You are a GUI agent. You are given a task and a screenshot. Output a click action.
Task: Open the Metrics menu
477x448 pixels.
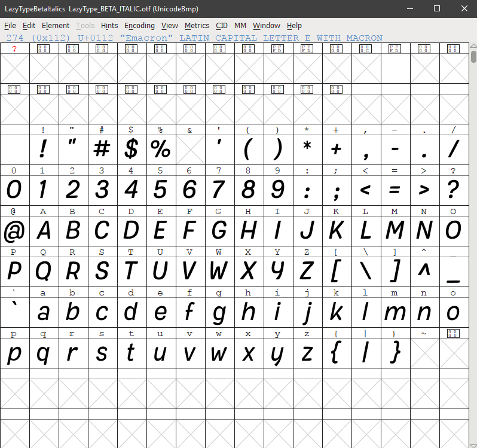pyautogui.click(x=197, y=26)
